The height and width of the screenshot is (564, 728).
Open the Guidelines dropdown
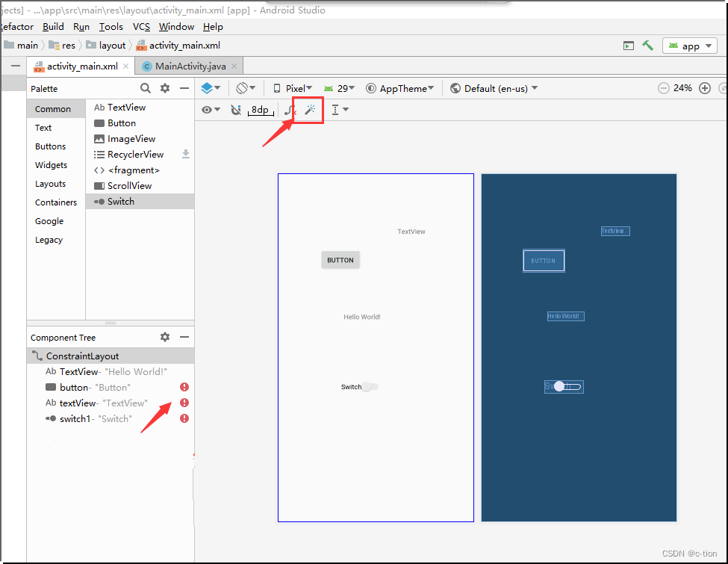point(340,110)
